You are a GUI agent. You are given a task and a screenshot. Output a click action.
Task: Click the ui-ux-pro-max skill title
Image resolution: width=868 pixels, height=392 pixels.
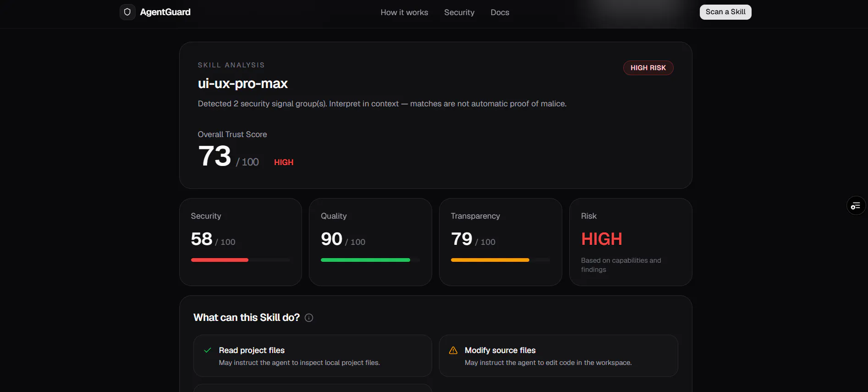pos(243,83)
